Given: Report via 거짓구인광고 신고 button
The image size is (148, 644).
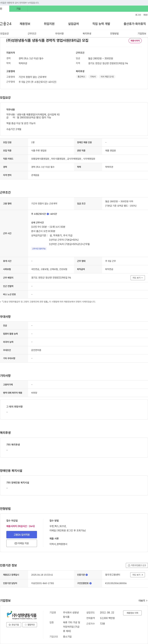Looking at the screenshot, I should (137, 565).
